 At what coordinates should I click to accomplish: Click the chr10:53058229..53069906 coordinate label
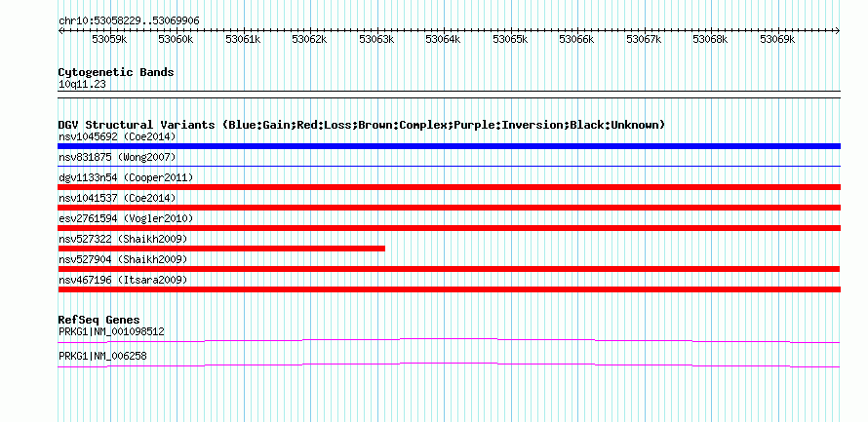point(129,20)
